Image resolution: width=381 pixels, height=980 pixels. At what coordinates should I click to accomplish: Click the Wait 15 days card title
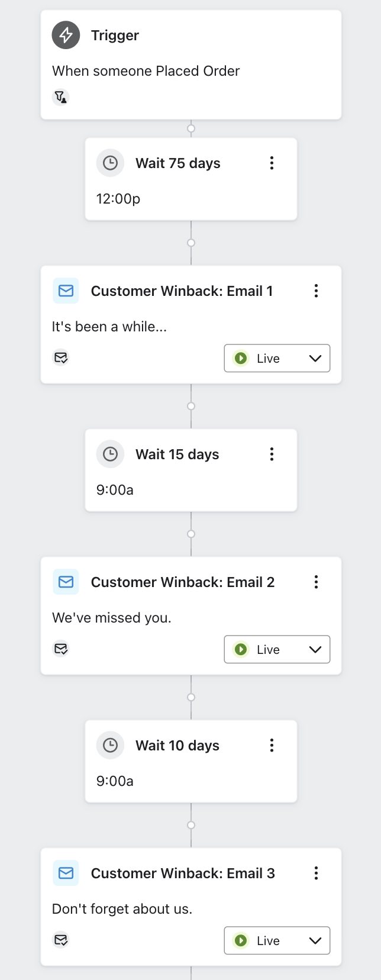click(x=176, y=454)
